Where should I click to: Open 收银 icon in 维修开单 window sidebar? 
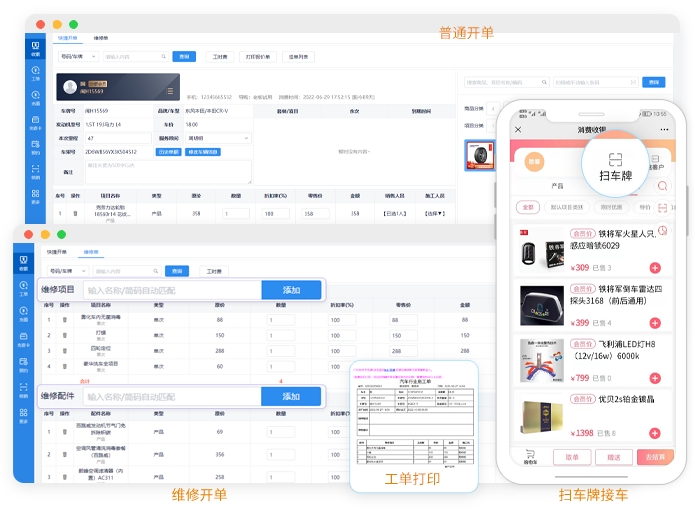coord(23,262)
